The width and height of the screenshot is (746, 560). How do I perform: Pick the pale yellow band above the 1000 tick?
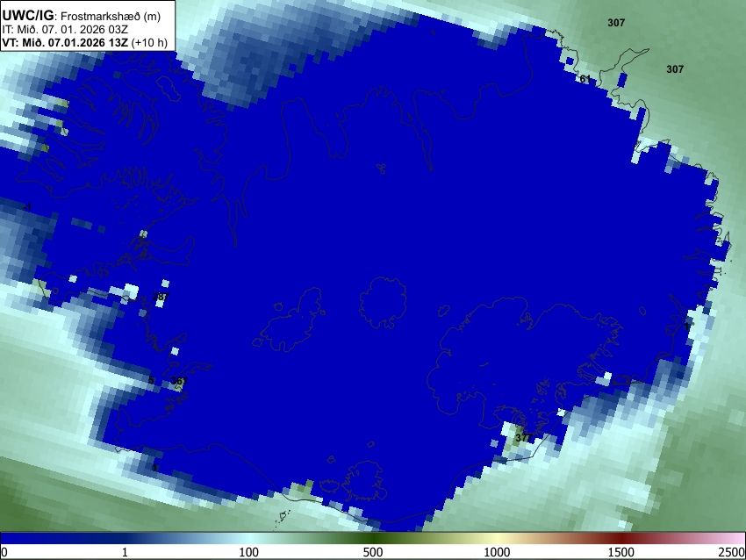click(497, 538)
